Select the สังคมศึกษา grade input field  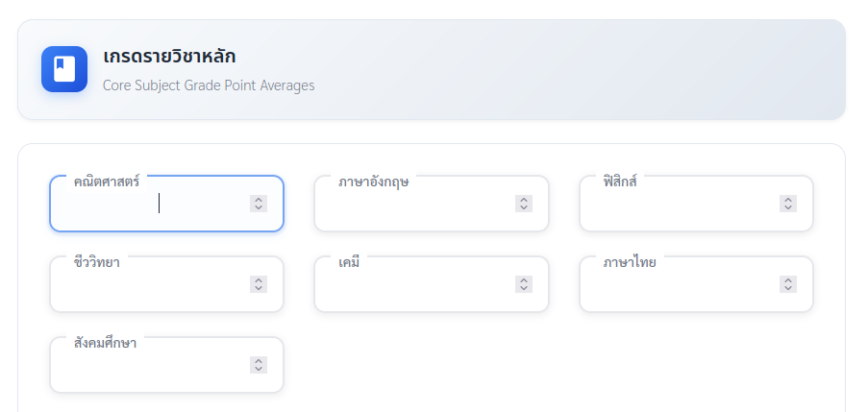tap(149, 365)
